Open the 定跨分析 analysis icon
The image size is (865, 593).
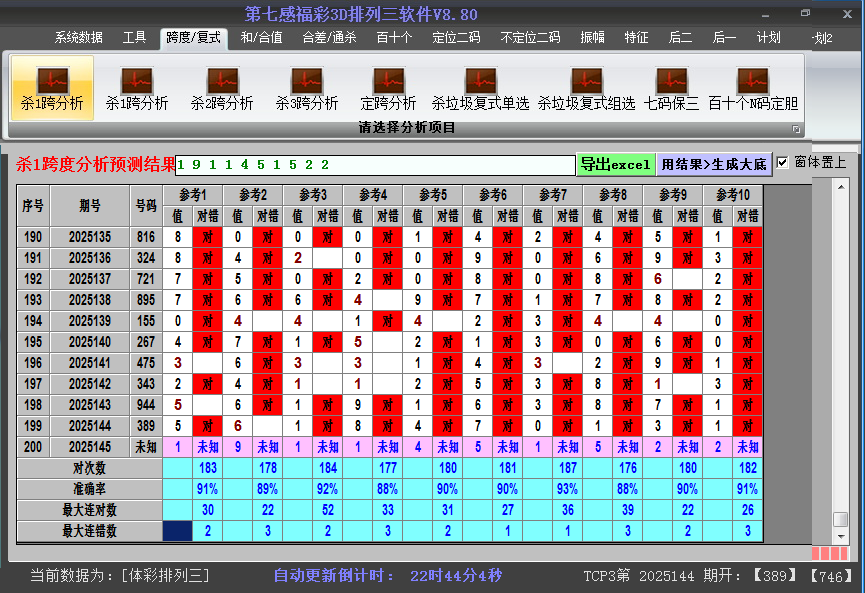click(388, 88)
